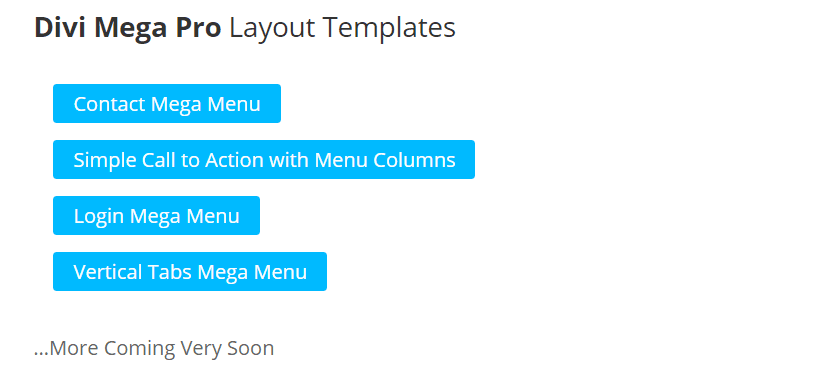
Task: Open the Contact Mega Menu template
Action: coord(167,104)
